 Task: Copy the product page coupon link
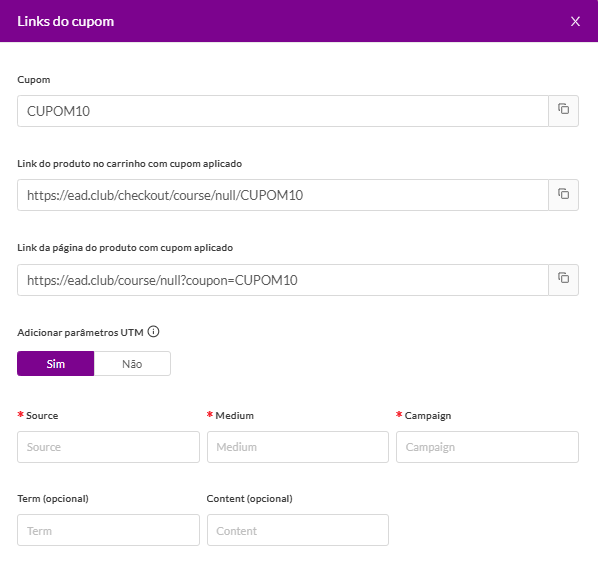click(563, 279)
